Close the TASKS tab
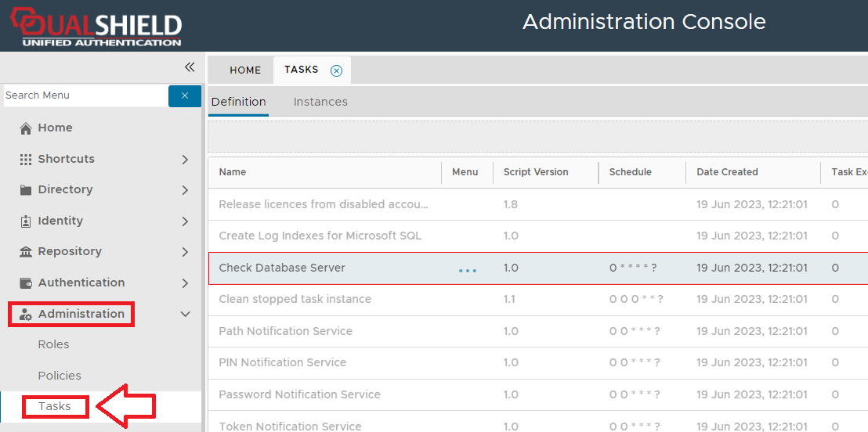 tap(336, 70)
